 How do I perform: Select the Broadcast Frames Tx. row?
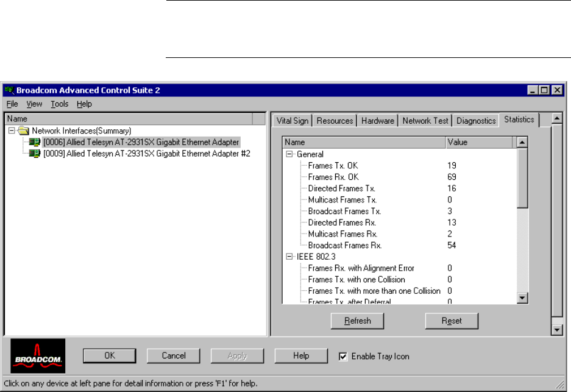(344, 211)
